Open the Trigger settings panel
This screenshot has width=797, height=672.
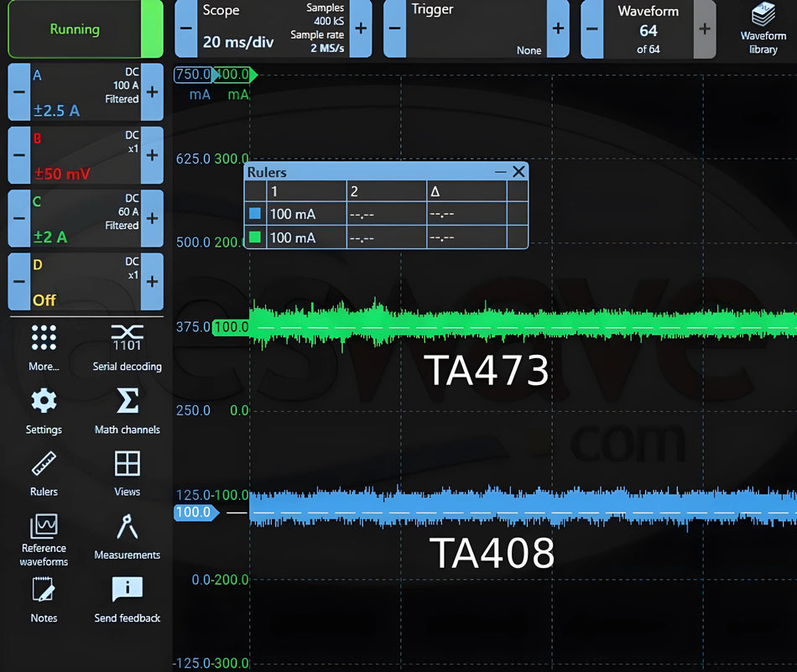(477, 29)
